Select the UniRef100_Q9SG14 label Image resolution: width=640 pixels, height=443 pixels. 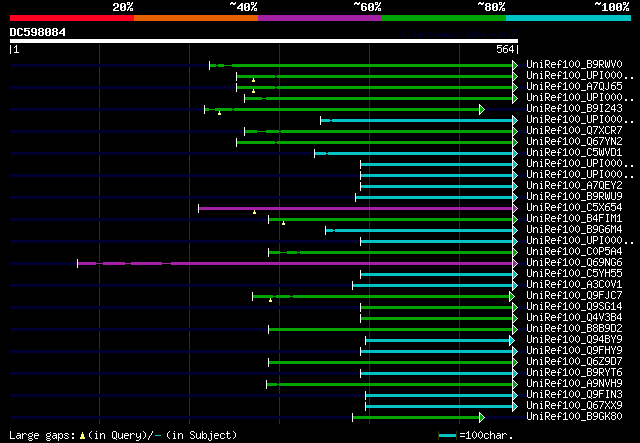(574, 307)
